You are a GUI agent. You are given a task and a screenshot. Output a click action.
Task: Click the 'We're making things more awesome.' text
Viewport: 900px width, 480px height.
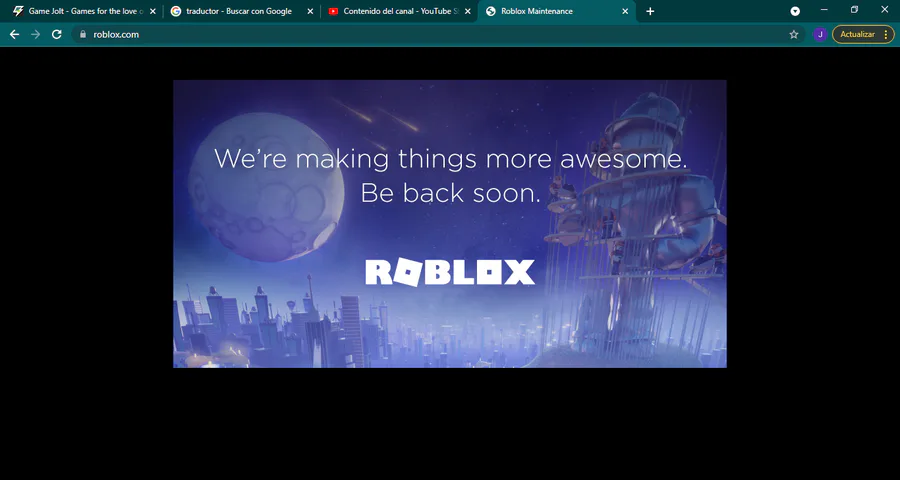click(451, 158)
